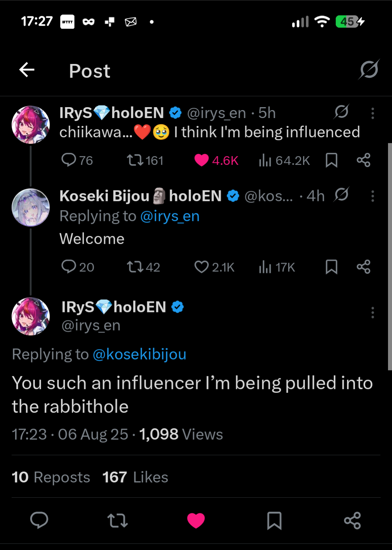
Task: Toggle bookmark on the main post
Action: tap(274, 520)
